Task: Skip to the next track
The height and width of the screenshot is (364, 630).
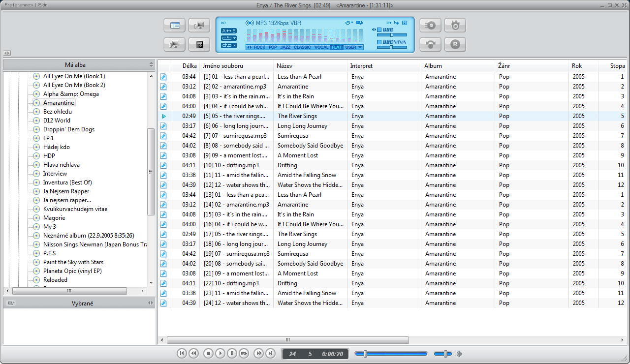Action: (270, 353)
